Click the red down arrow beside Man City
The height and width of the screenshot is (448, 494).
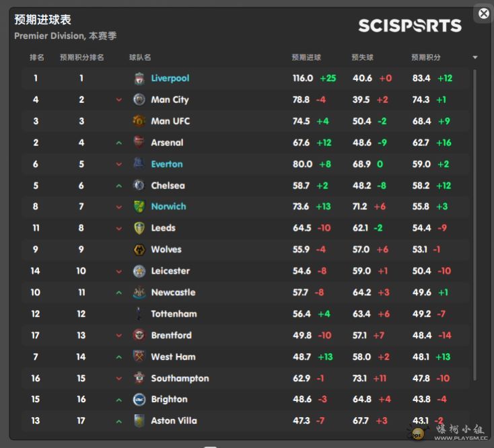(118, 100)
